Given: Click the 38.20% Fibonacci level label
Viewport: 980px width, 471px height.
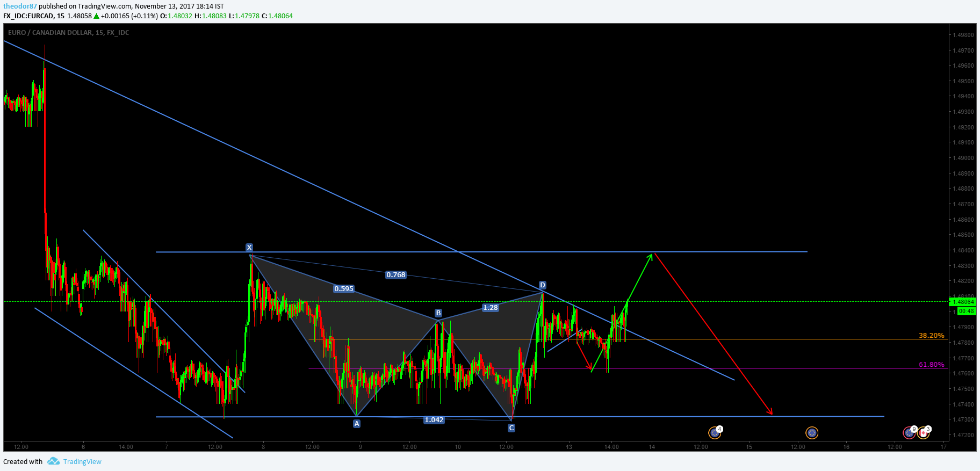Looking at the screenshot, I should click(932, 336).
